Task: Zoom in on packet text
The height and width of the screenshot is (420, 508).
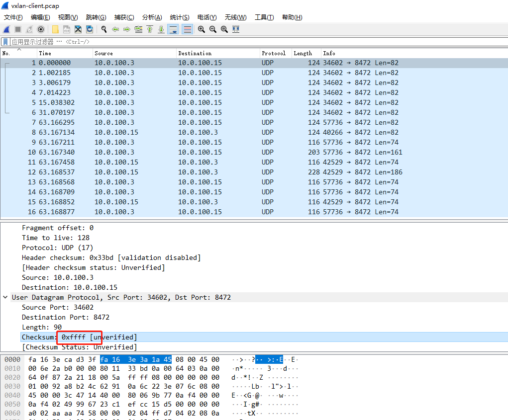Action: point(201,29)
